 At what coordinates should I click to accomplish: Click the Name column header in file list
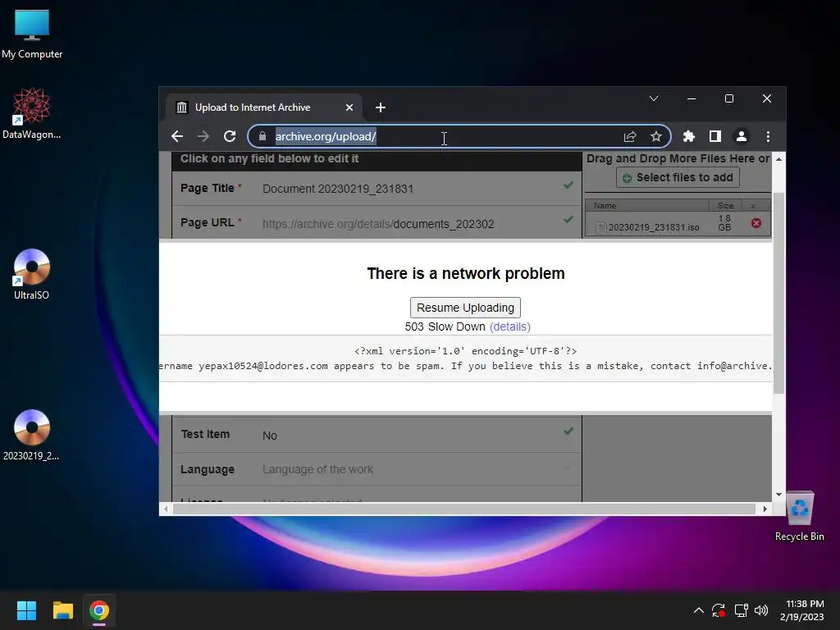[x=647, y=206]
